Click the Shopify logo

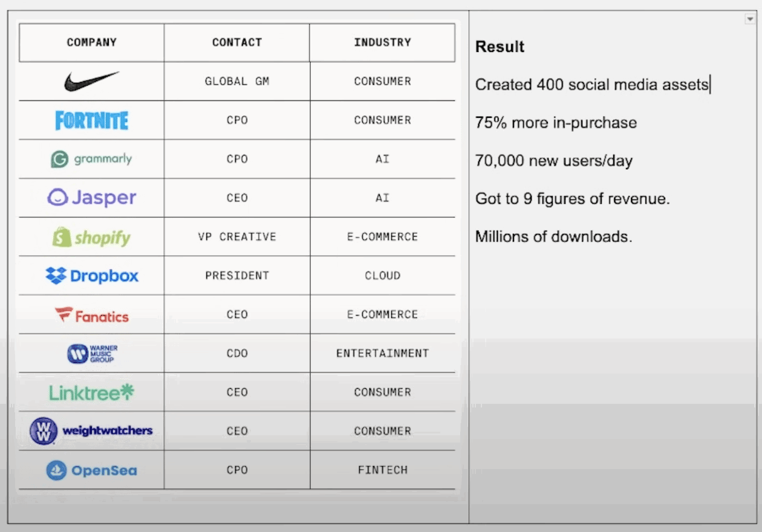click(x=91, y=237)
